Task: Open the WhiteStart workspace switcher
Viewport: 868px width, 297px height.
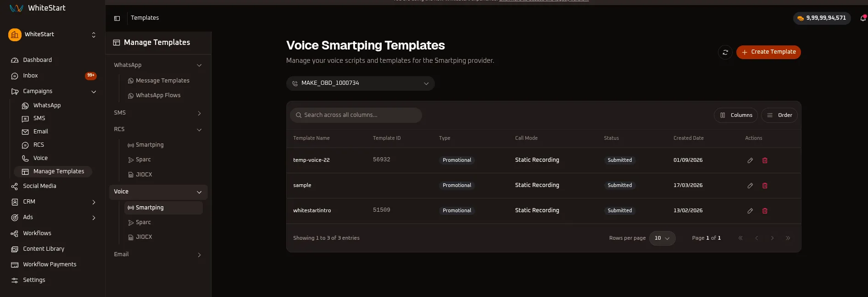Action: click(53, 35)
